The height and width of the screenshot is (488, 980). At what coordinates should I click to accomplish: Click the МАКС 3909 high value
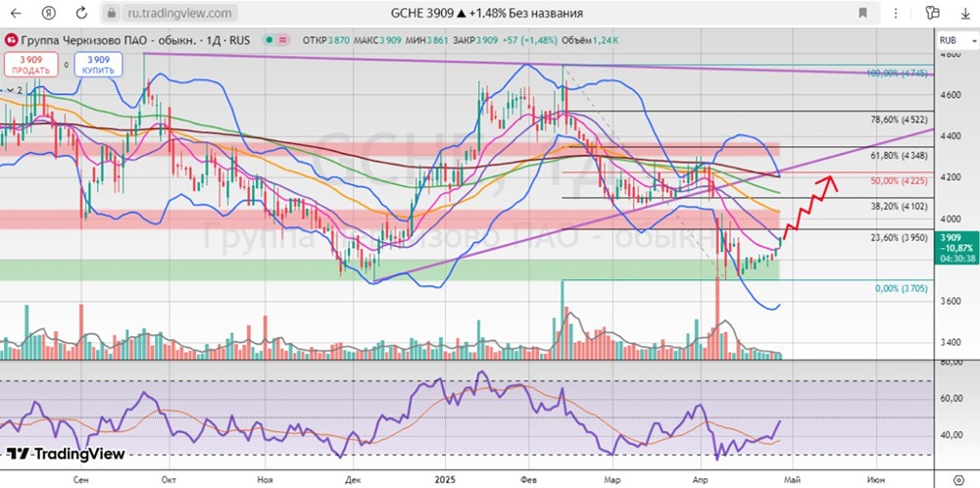coord(377,40)
